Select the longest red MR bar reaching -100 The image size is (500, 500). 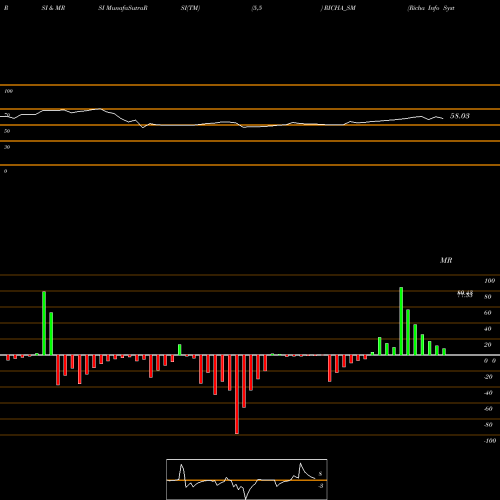click(237, 394)
